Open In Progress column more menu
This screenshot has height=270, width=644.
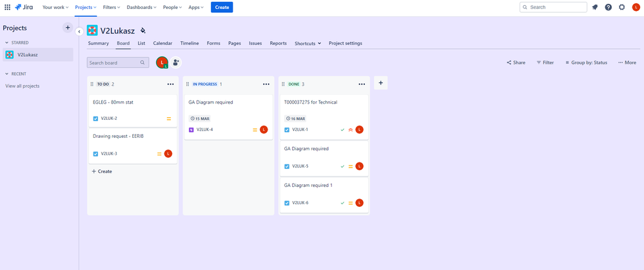pyautogui.click(x=266, y=84)
